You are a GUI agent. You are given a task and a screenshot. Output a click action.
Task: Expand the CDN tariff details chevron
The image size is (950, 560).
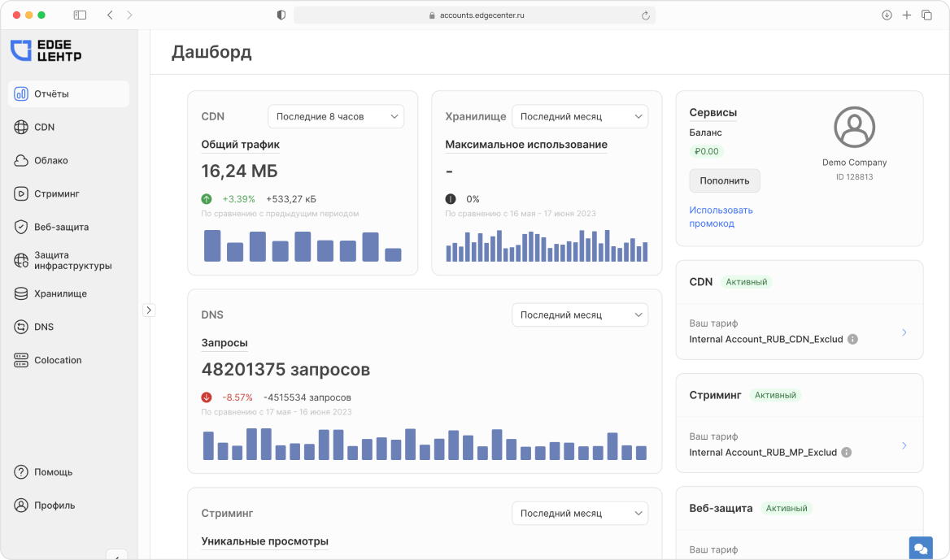click(x=904, y=332)
